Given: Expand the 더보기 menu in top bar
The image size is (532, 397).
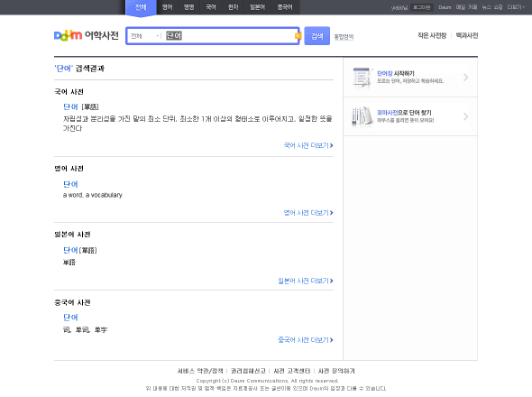Looking at the screenshot, I should click(x=516, y=7).
